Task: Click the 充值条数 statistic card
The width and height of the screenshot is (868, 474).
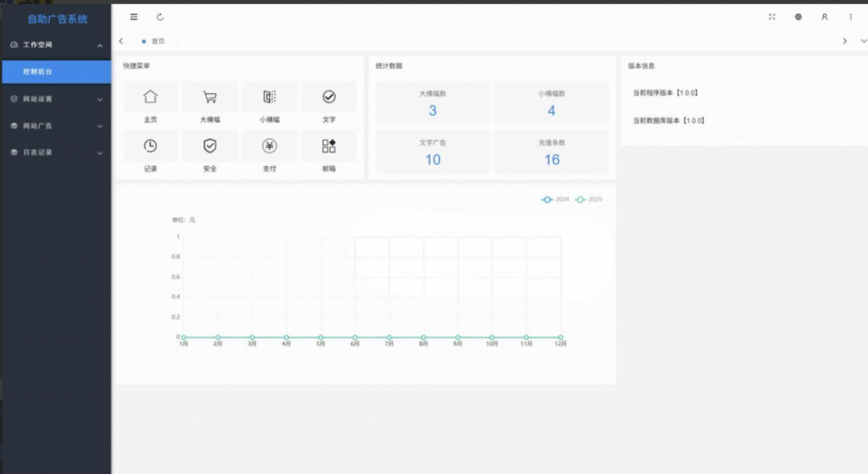Action: tap(552, 152)
